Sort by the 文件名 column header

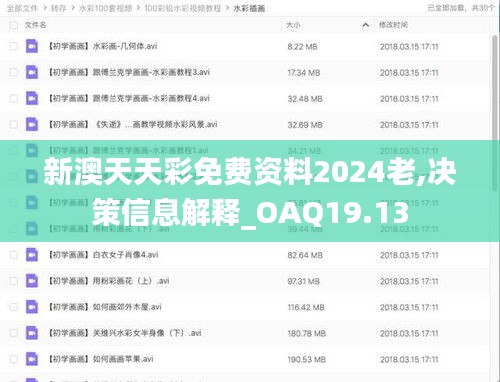(x=36, y=25)
